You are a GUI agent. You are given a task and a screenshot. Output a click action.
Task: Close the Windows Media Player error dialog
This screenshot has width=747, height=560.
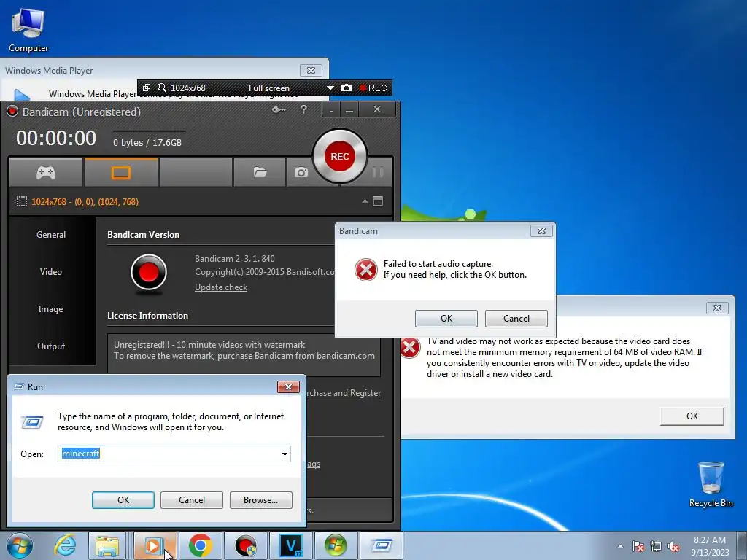[x=311, y=70]
